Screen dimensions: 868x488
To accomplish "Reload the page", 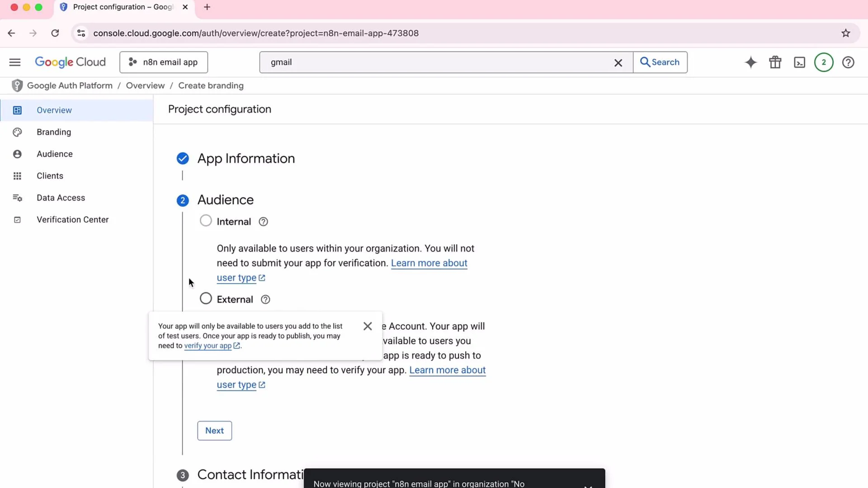I will [x=55, y=33].
